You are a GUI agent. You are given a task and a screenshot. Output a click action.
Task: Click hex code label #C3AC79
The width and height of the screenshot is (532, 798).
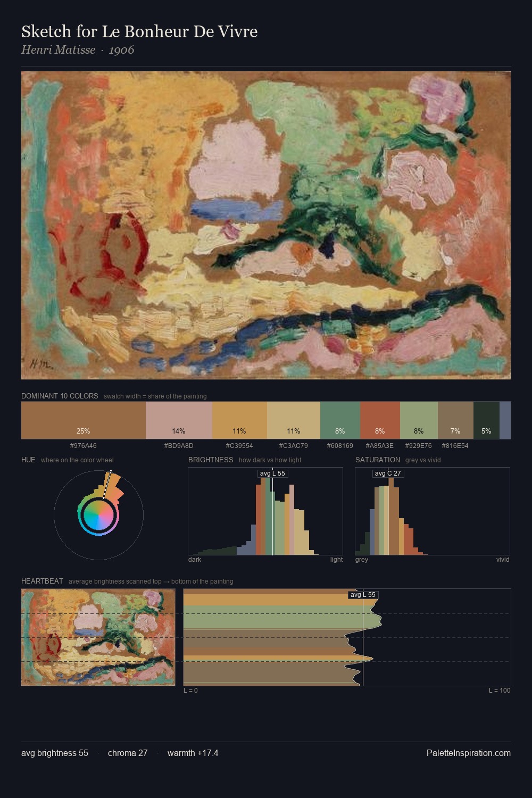294,446
